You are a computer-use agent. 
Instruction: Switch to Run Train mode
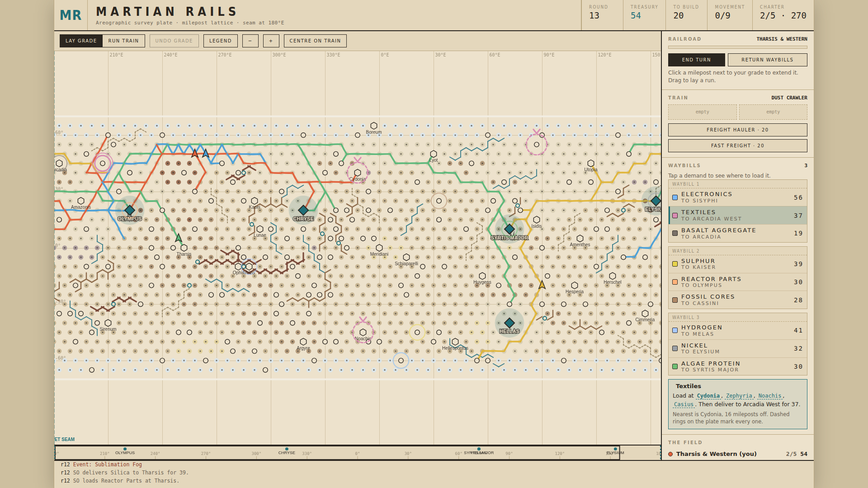point(123,41)
